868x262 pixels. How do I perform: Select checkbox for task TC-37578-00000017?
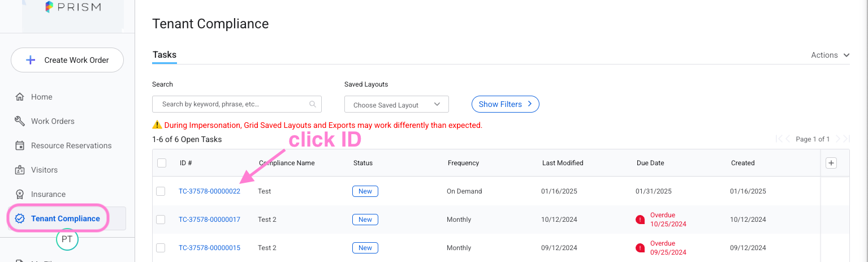(x=161, y=220)
